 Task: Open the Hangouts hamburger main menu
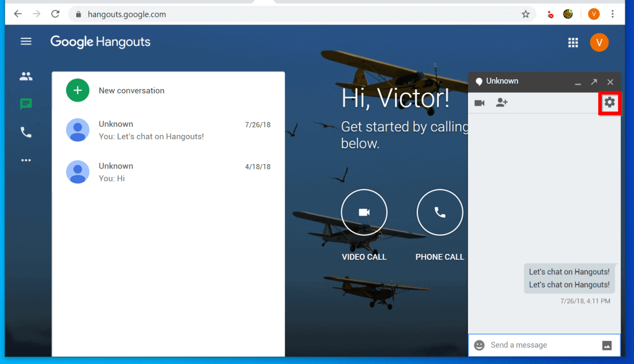[26, 41]
